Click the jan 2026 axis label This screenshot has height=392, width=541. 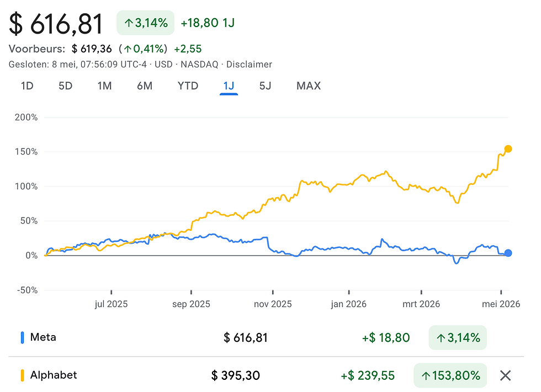pyautogui.click(x=348, y=304)
